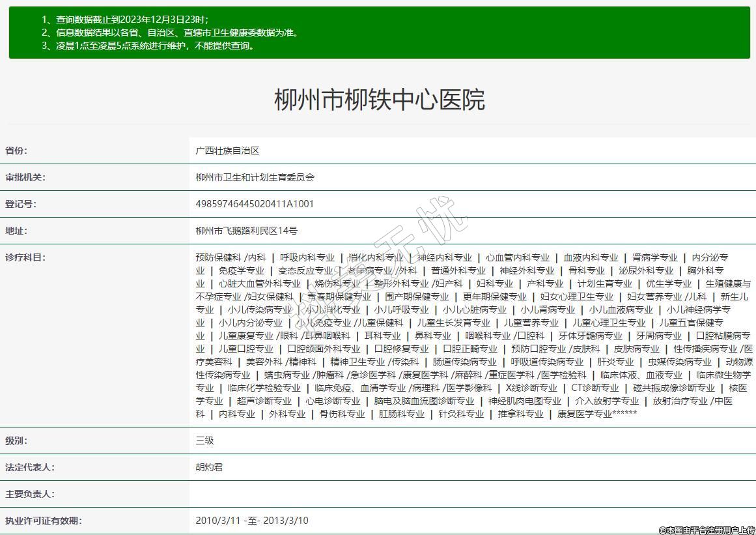The width and height of the screenshot is (756, 535).
Task: Select the 审批机关 field label
Action: 25,177
